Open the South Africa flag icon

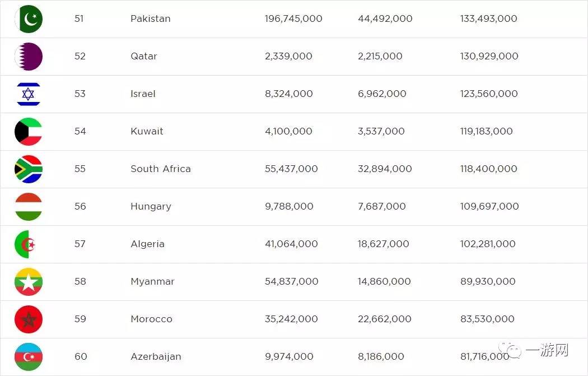click(x=28, y=169)
